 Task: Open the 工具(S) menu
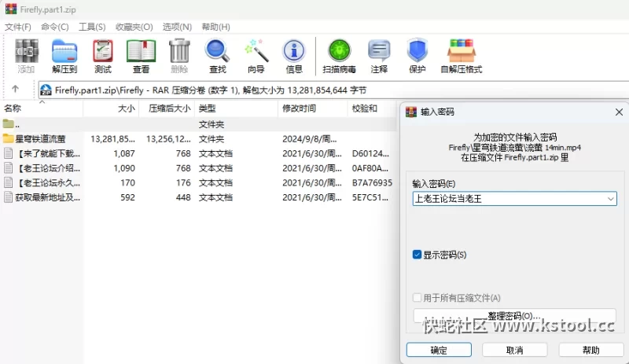point(92,27)
